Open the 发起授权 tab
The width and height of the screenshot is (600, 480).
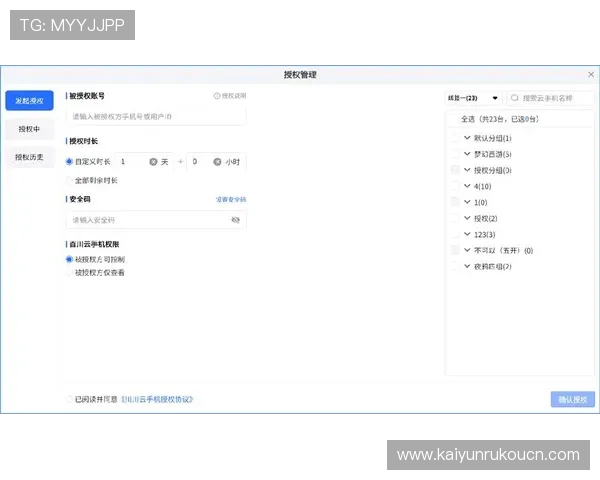pyautogui.click(x=29, y=101)
